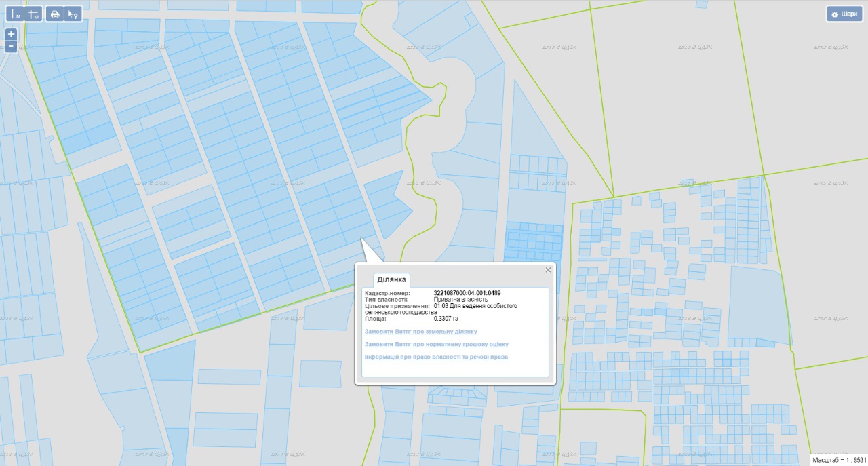Click the gear icon on Шари button
The image size is (868, 466).
pos(835,14)
